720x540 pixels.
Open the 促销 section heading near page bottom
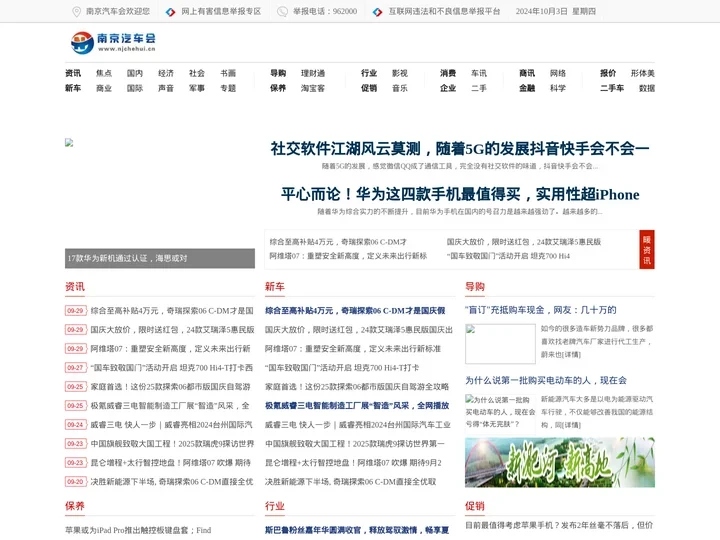(x=475, y=506)
